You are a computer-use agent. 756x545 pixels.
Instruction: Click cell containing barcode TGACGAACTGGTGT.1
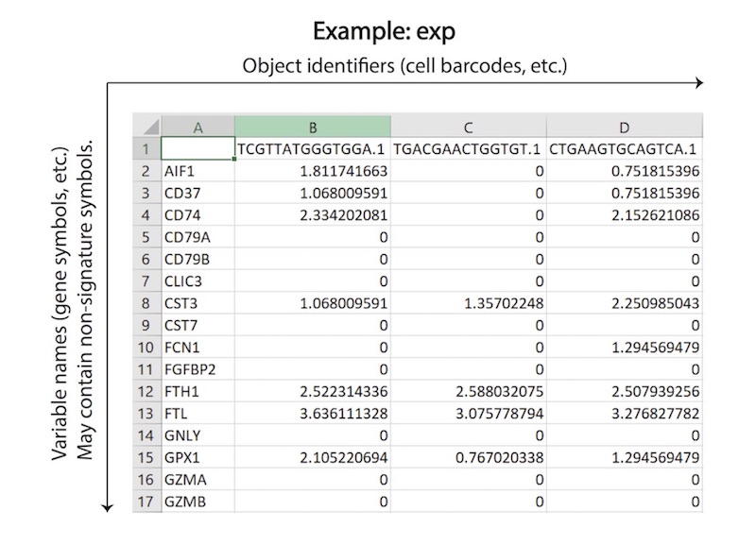pos(468,149)
